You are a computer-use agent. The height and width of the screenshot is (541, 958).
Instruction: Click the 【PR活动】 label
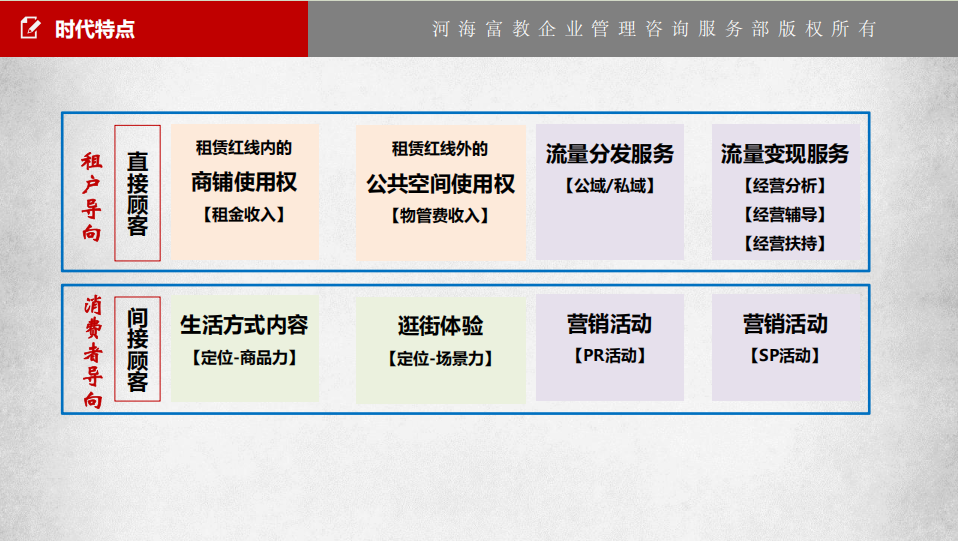tap(610, 355)
